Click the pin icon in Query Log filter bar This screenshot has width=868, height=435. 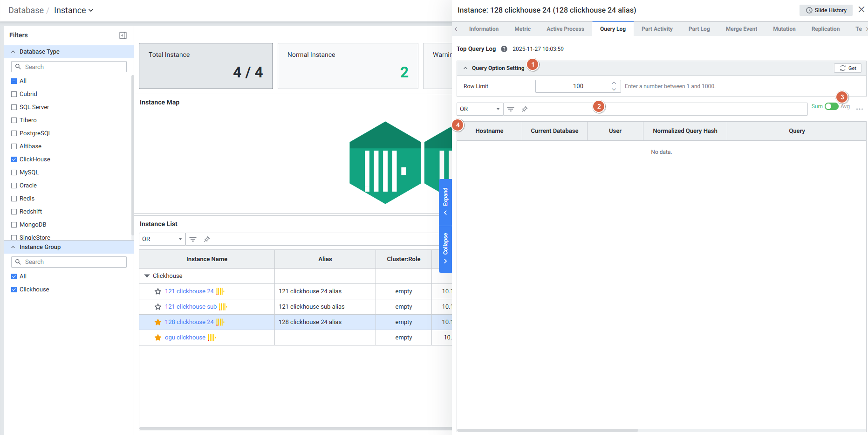[525, 109]
